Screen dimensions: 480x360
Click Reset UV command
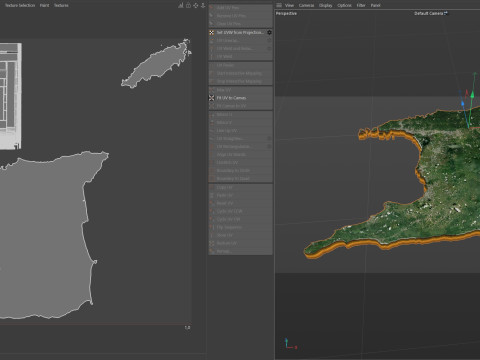pyautogui.click(x=240, y=203)
